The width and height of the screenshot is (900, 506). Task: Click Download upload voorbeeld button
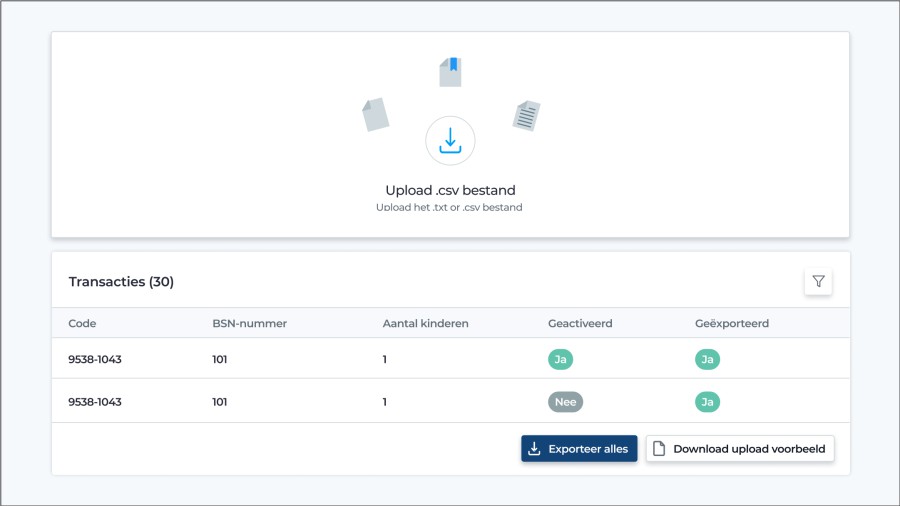pos(740,449)
